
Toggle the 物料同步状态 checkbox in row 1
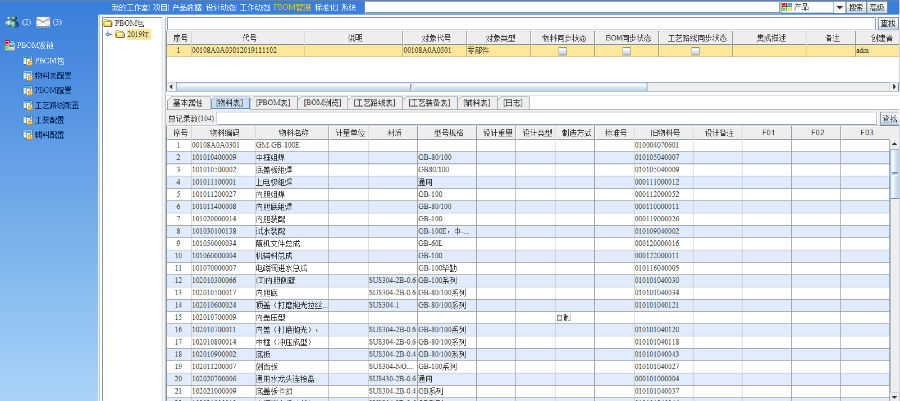(x=561, y=49)
